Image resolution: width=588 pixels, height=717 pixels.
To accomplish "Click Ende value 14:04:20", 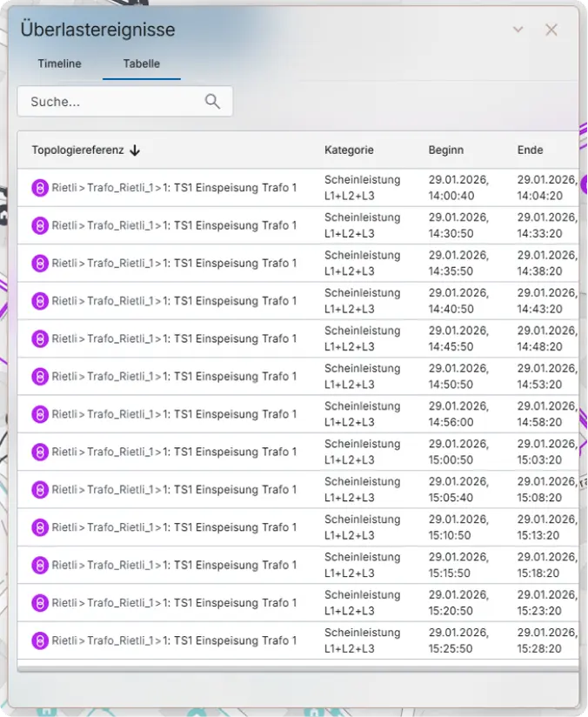I will click(547, 187).
